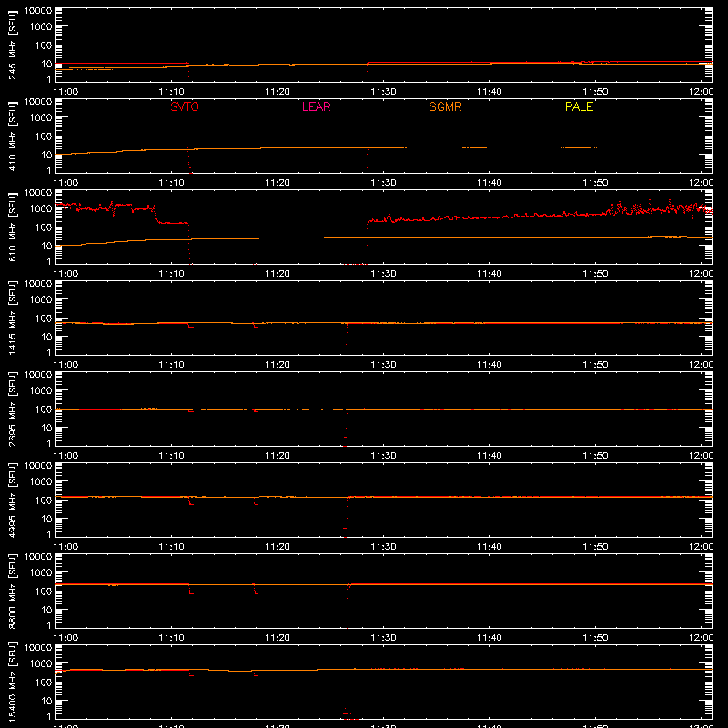Click 11:00 time label below 245 MHz plot

(x=66, y=92)
